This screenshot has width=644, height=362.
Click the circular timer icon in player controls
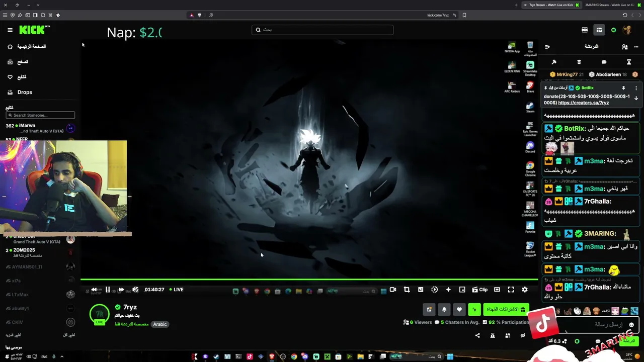coord(434,290)
